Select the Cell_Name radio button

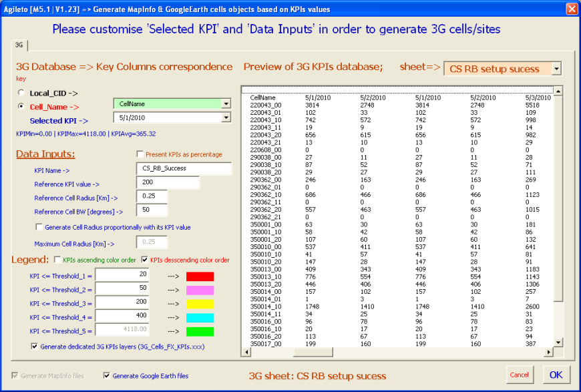click(22, 106)
